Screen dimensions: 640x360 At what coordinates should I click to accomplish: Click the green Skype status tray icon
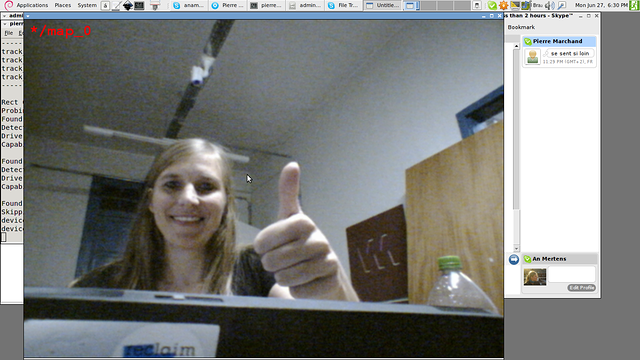[492, 5]
